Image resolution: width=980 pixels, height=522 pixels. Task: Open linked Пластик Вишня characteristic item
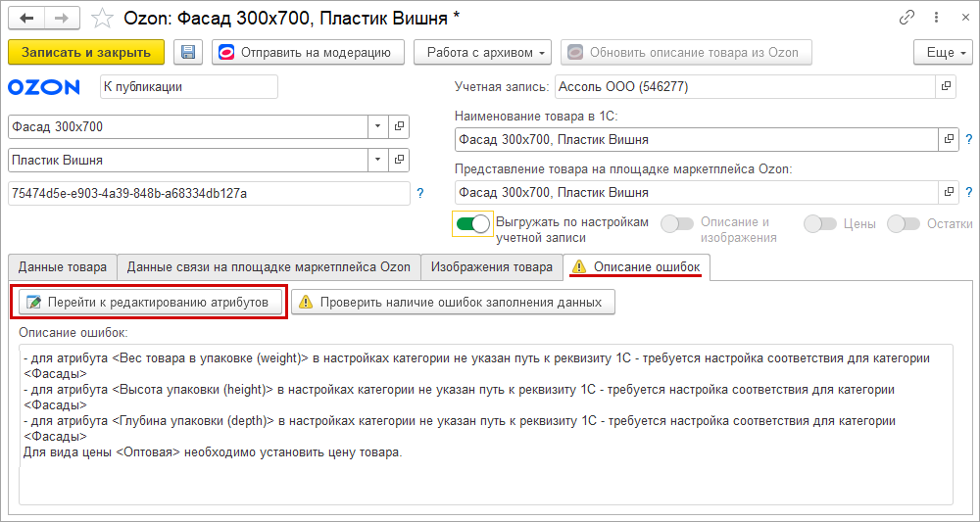(x=399, y=161)
